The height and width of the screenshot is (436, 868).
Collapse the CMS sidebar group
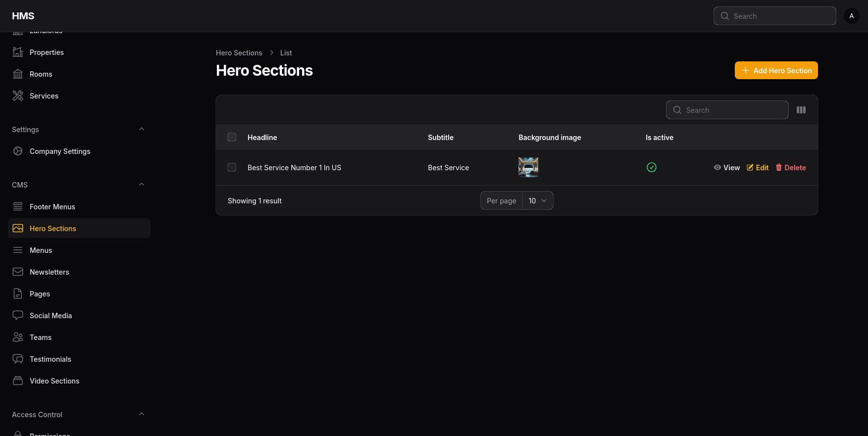click(142, 185)
